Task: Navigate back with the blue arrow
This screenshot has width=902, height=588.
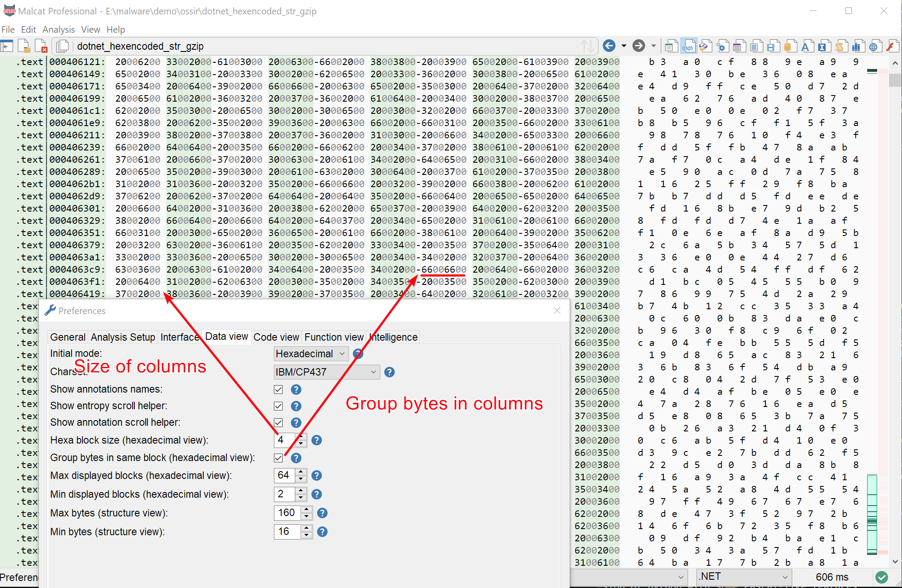Action: coord(609,45)
